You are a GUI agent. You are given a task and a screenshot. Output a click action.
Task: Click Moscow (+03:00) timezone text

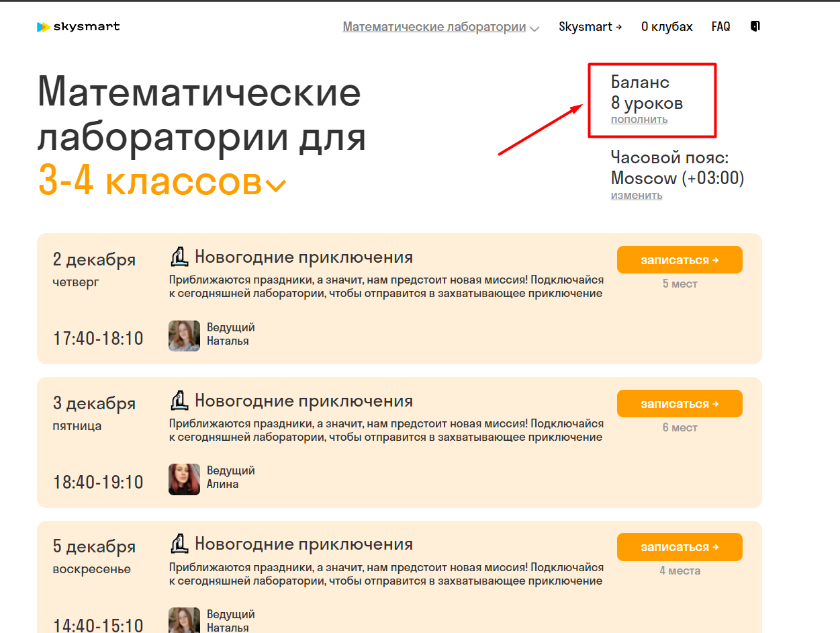point(678,178)
